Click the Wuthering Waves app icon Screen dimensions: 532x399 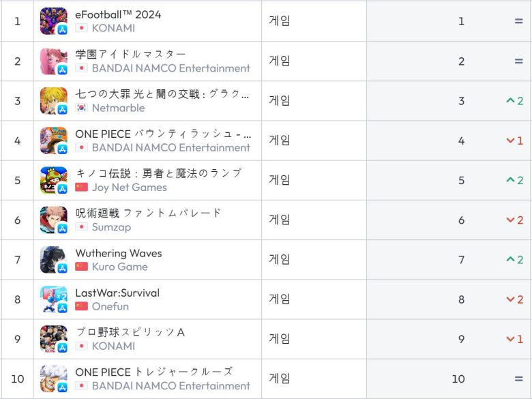pos(53,259)
